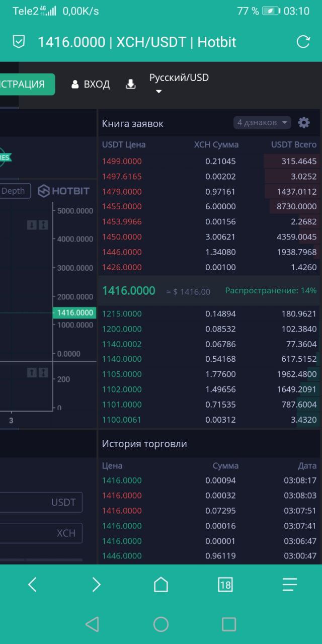
Task: Select bid price 1100.0061
Action: coord(122,420)
